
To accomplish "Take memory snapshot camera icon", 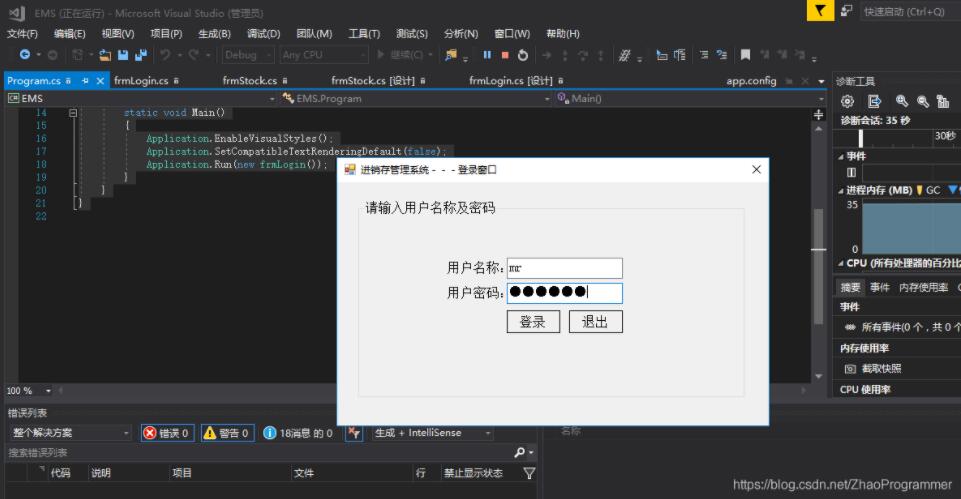I will tap(850, 368).
